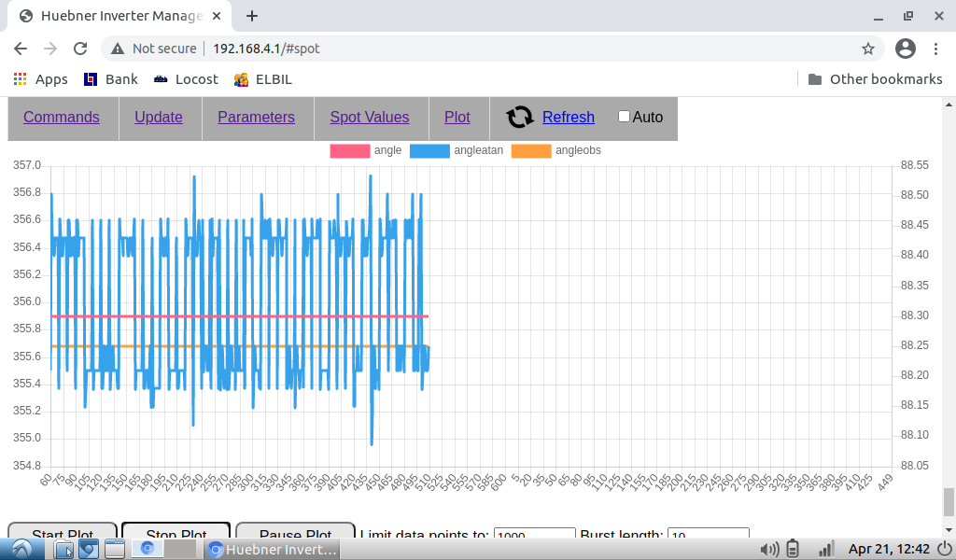This screenshot has width=956, height=560.
Task: Click the network signal tray icon
Action: pos(824,549)
